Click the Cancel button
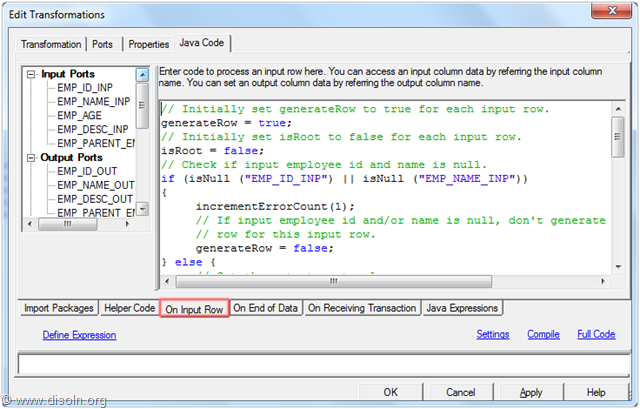 460,392
